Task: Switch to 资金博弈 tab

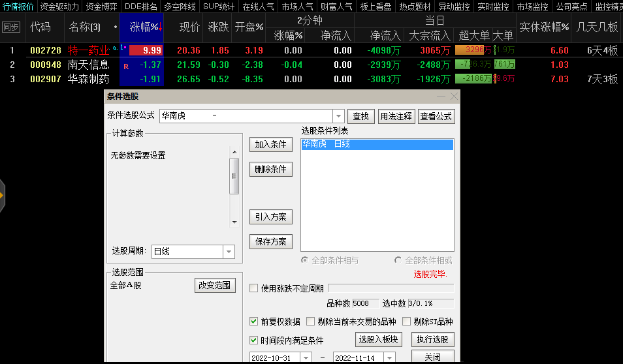Action: [x=102, y=7]
